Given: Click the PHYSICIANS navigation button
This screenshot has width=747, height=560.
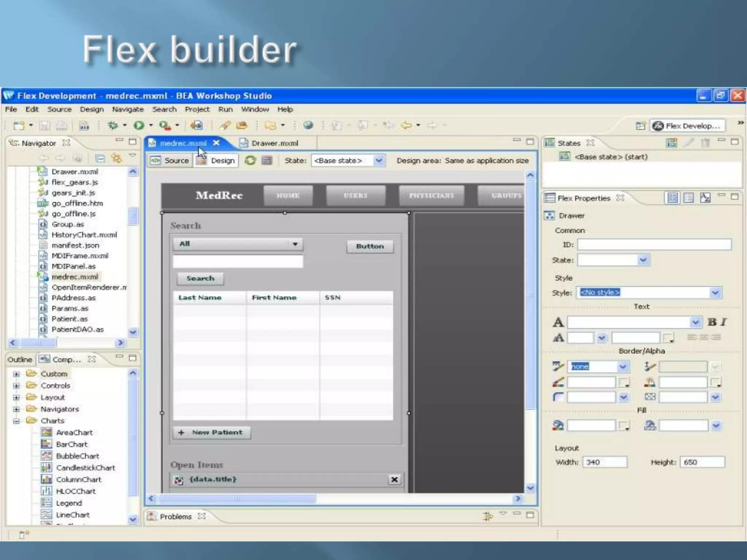Looking at the screenshot, I should click(431, 196).
